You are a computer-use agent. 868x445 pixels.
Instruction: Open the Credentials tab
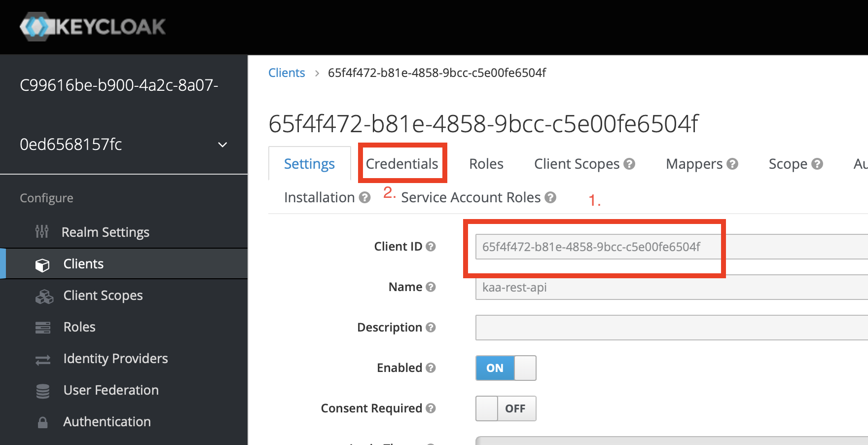coord(402,164)
